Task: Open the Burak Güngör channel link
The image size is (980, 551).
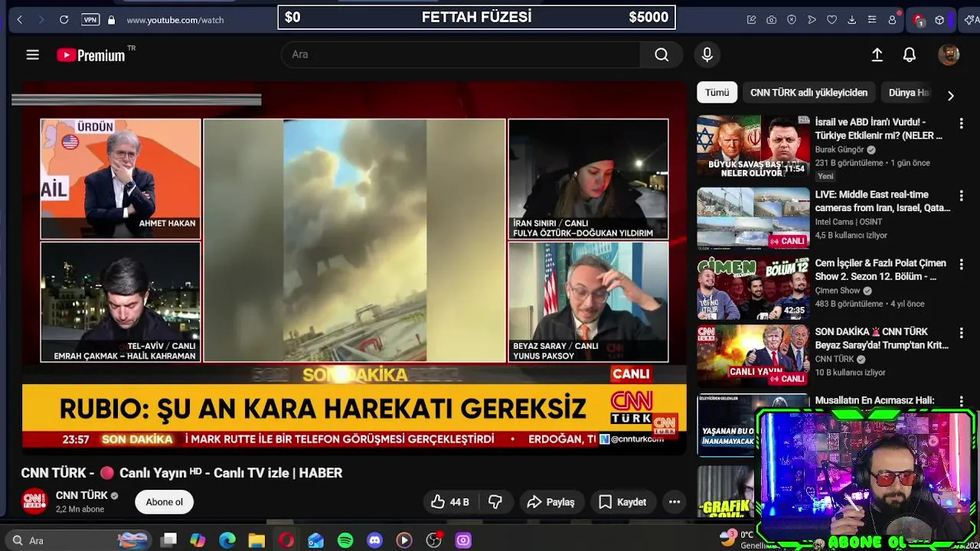Action: pos(839,150)
